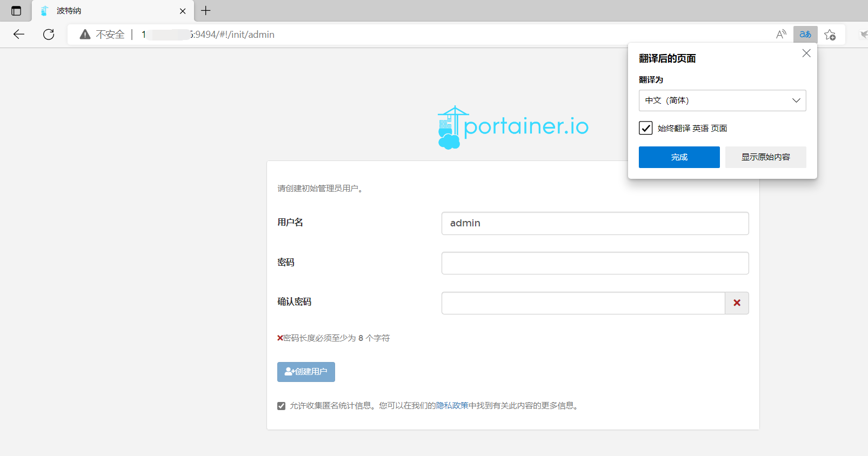Click the 请创建初始管理员用户 text

pyautogui.click(x=320, y=189)
